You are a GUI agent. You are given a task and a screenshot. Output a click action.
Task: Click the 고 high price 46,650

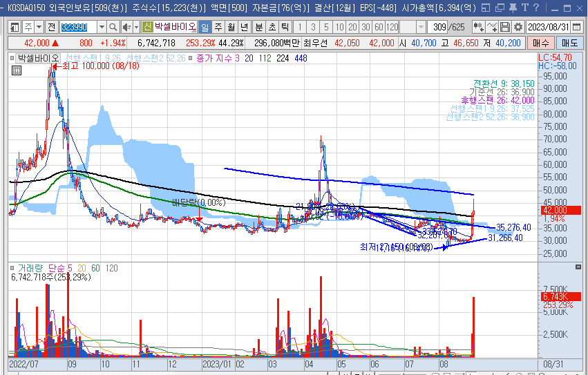click(466, 43)
